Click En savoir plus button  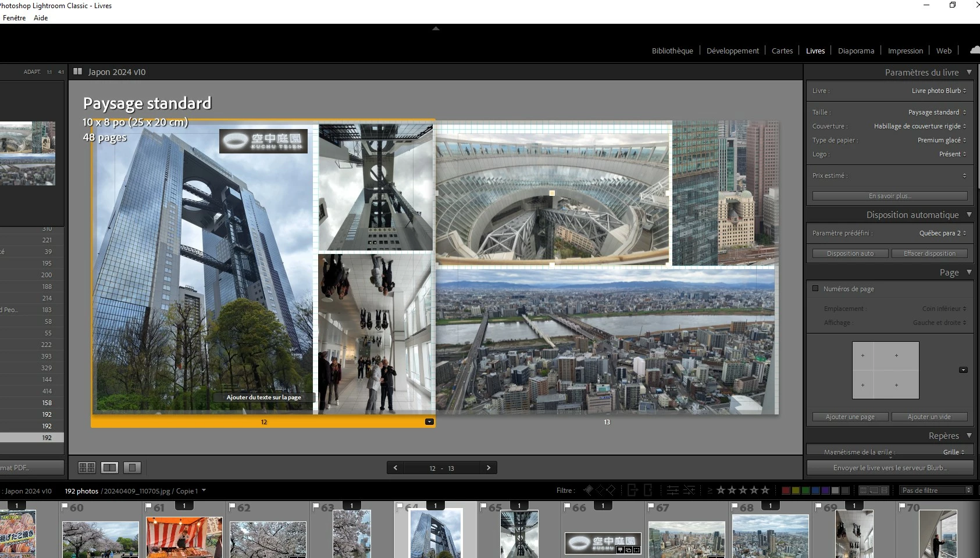(x=890, y=196)
